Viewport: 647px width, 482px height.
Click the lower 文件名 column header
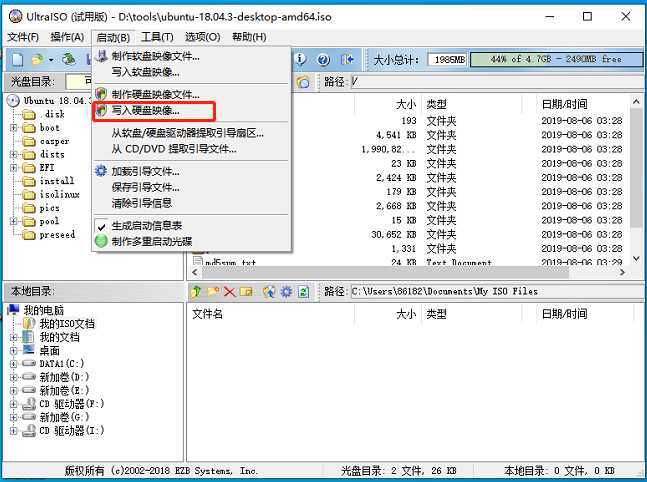point(208,314)
